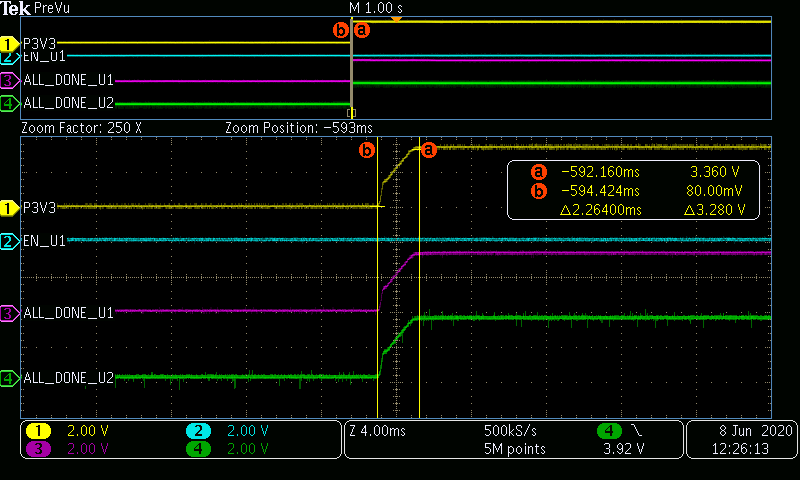
Task: Click channel 2 EN_U1 marker in zoom window
Action: [x=9, y=241]
